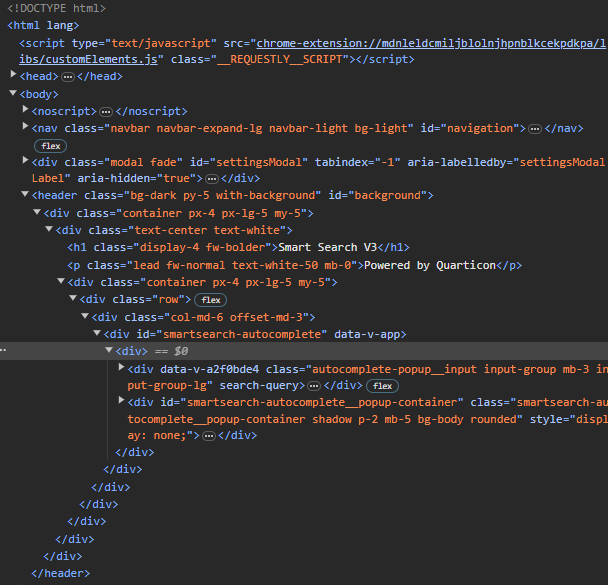
Task: Collapse the selected $0 div
Action: click(x=109, y=350)
